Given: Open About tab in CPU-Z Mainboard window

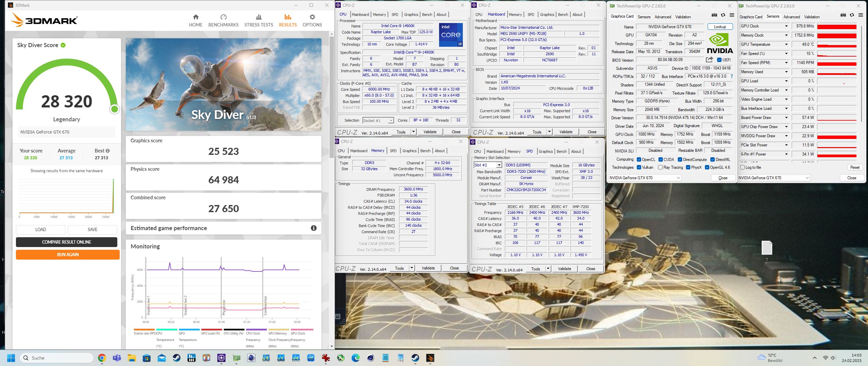Looking at the screenshot, I should tap(577, 15).
